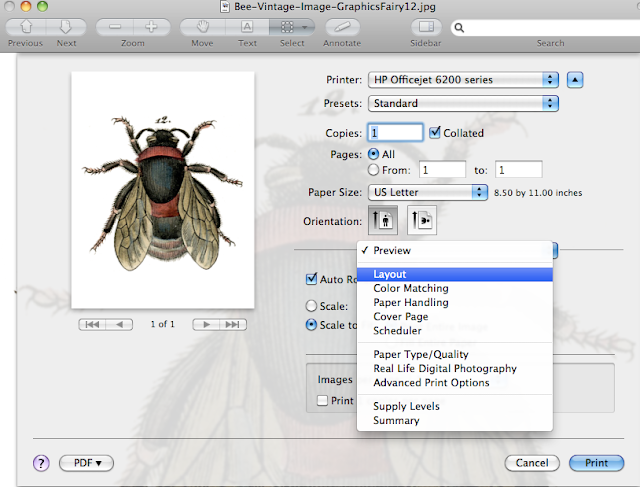
Task: Uncheck the Collated checkbox
Action: (x=435, y=133)
